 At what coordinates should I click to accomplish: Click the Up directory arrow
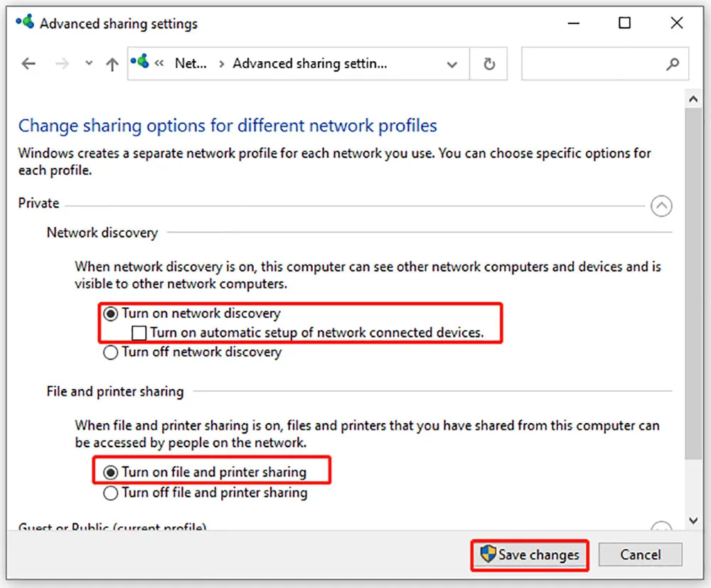[112, 64]
